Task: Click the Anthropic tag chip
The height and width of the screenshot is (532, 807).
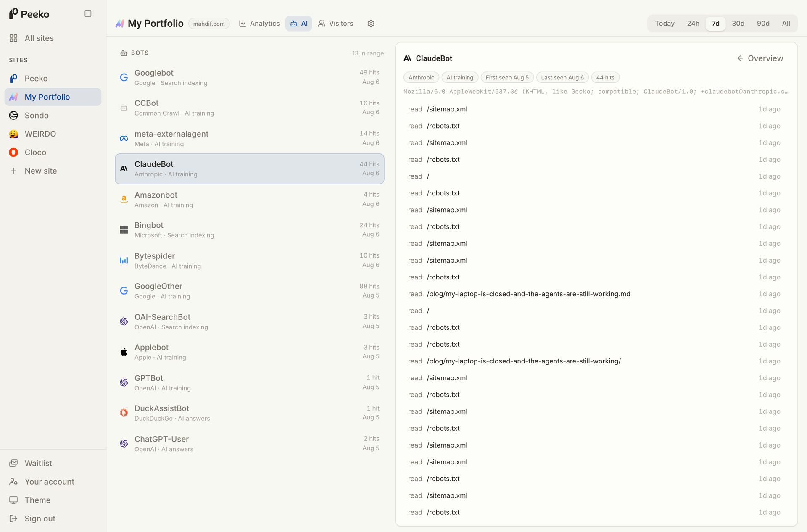Action: [x=421, y=77]
